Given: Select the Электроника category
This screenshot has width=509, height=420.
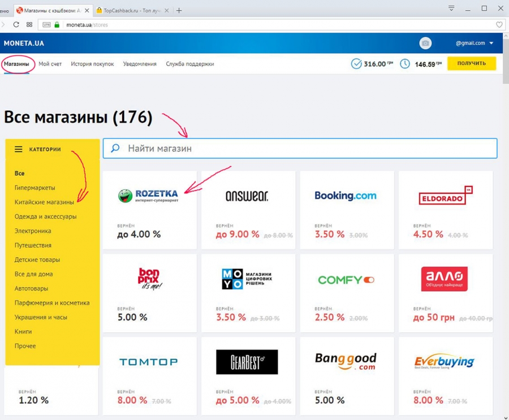Looking at the screenshot, I should pyautogui.click(x=33, y=231).
